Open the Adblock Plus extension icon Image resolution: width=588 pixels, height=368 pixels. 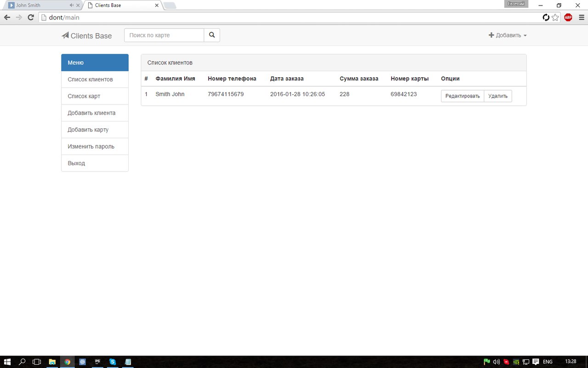pos(568,17)
